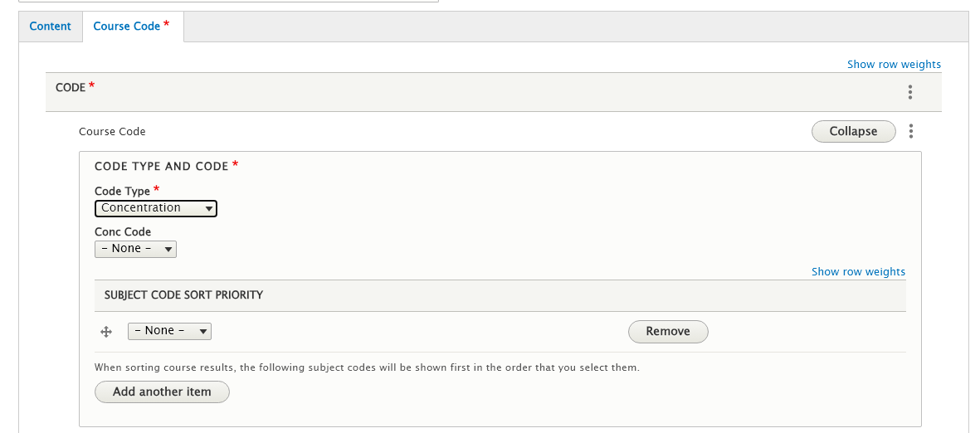
Task: Remove the subject code sort item
Action: tap(668, 332)
